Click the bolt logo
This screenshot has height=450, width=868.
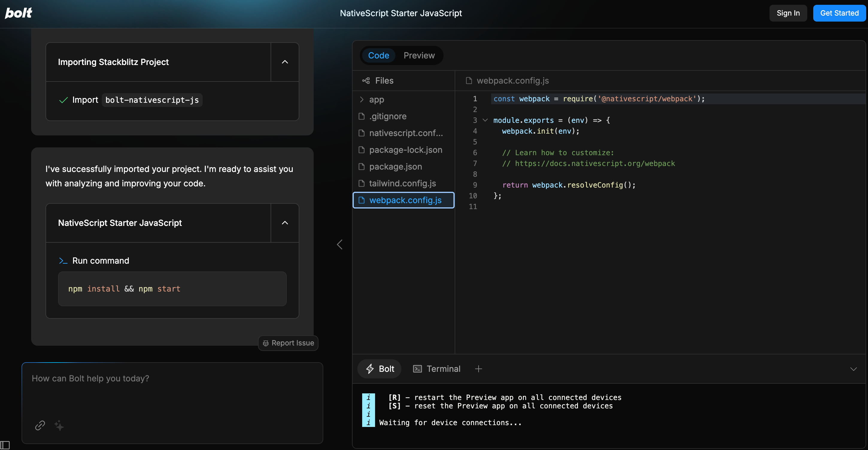(x=19, y=13)
